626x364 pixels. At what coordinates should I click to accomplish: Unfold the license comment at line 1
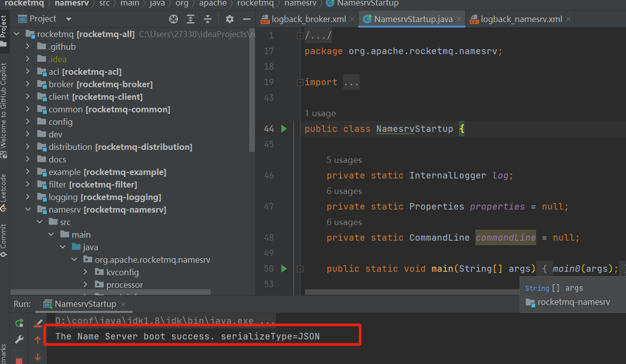coord(300,36)
